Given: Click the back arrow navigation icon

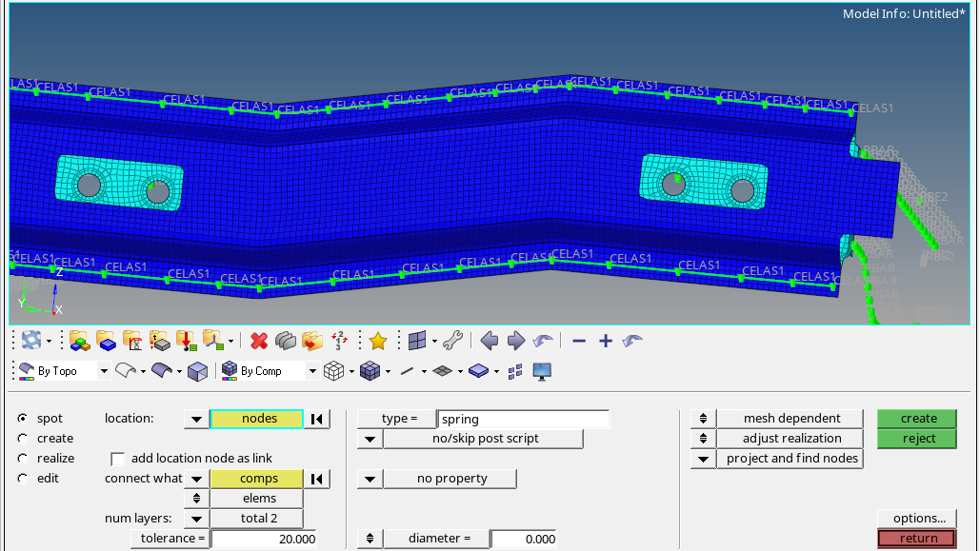Looking at the screenshot, I should coord(488,340).
